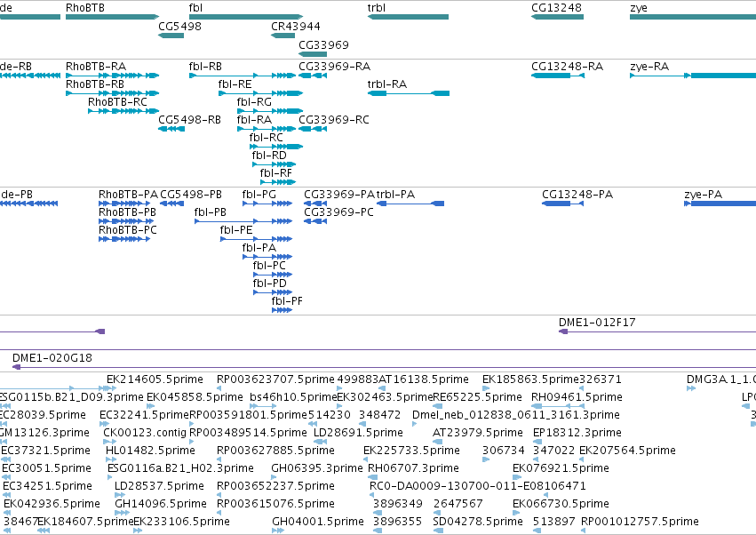Select protein CG33969-PC
The height and width of the screenshot is (535, 756).
coord(315,221)
